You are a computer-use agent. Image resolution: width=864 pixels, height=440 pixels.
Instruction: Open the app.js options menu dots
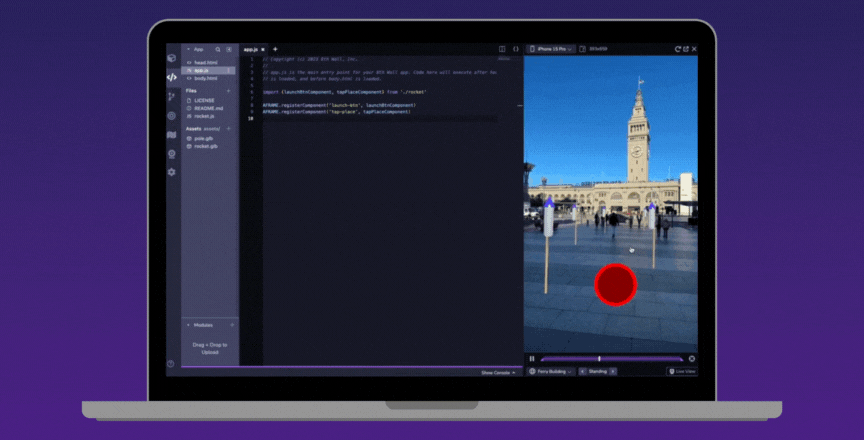tap(229, 70)
